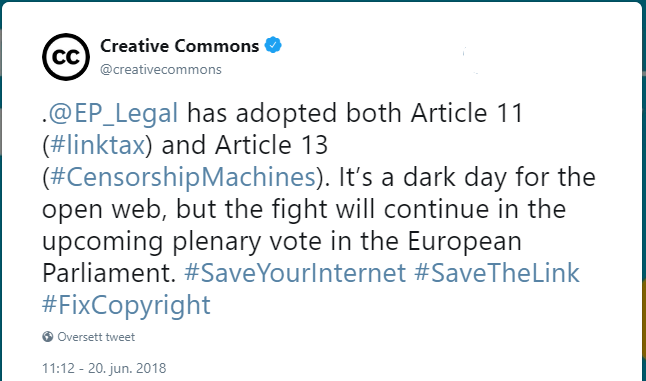
Task: Open the #FixCopyright hashtag
Action: (x=126, y=306)
